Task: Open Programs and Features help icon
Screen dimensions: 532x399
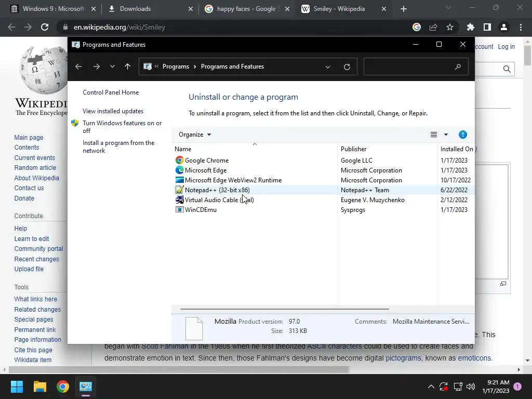Action: coord(462,135)
